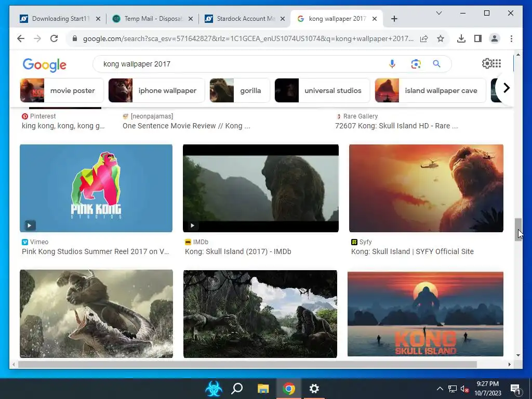Open the Chrome profile avatar
Viewport: 532px width, 399px height.
pyautogui.click(x=495, y=38)
